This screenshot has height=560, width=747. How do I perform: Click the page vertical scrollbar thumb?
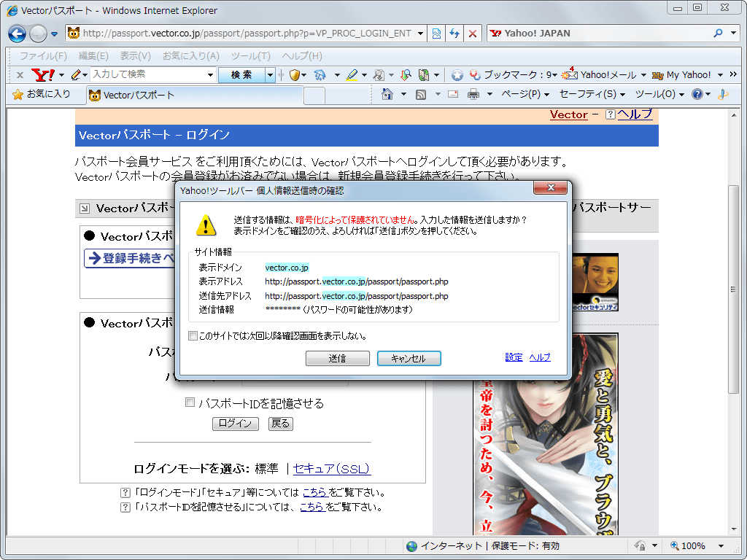pos(733,289)
